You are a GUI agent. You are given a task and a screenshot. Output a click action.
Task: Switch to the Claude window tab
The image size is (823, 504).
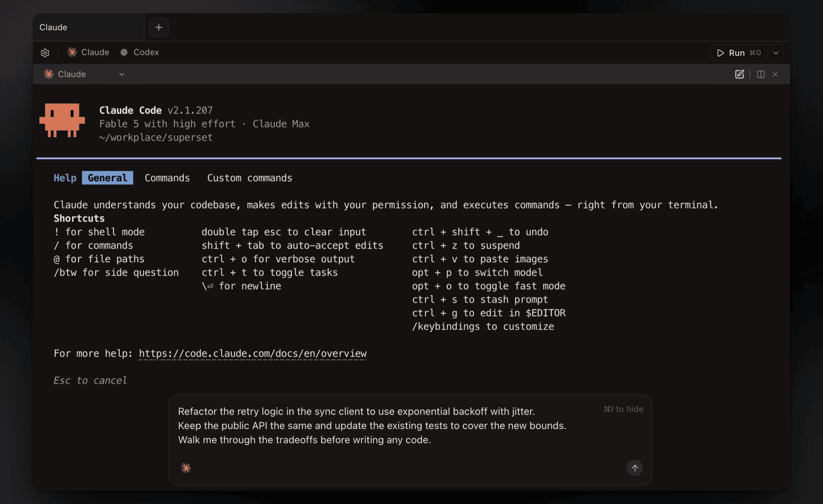89,27
